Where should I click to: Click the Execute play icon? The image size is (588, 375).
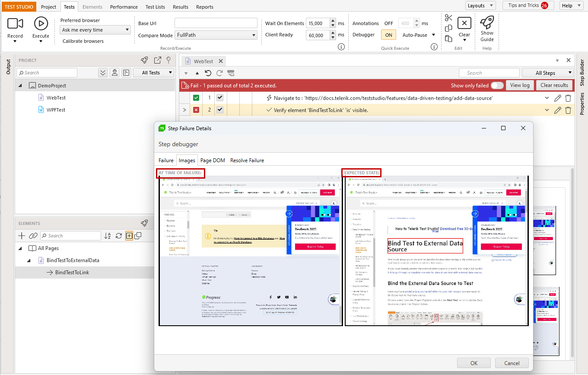41,23
